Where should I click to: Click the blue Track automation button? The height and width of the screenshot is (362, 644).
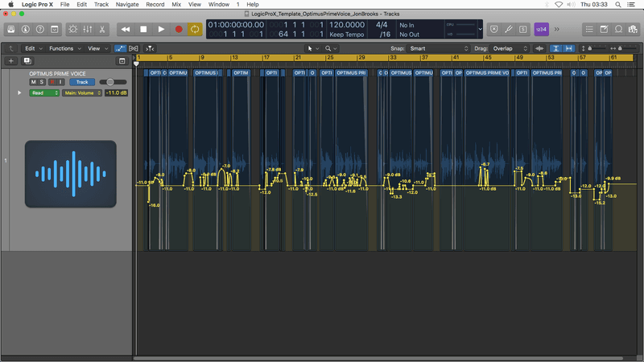[82, 82]
